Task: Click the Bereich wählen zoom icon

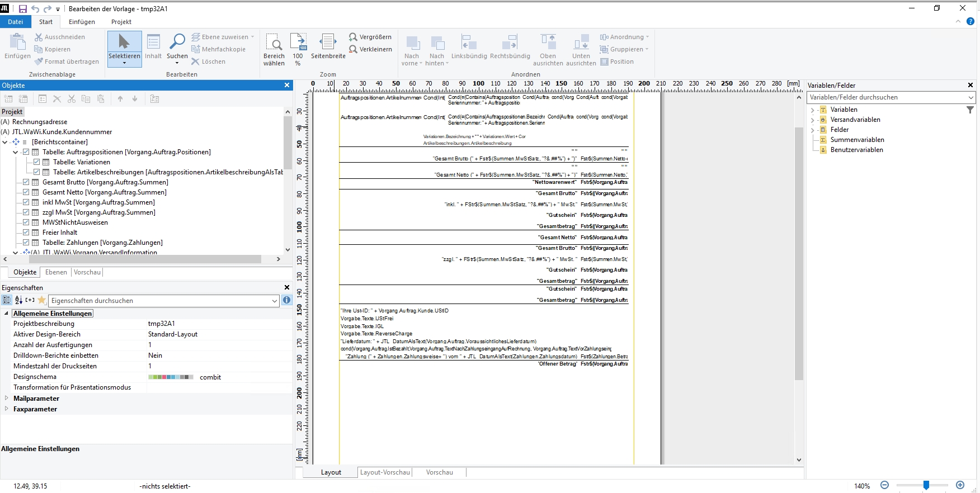Action: [274, 42]
